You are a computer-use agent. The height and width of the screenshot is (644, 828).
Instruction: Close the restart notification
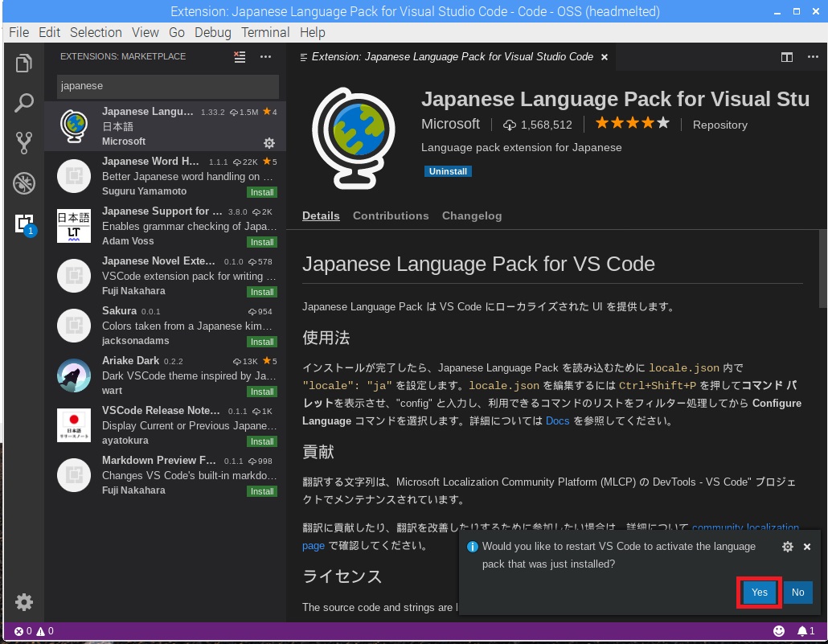[807, 547]
